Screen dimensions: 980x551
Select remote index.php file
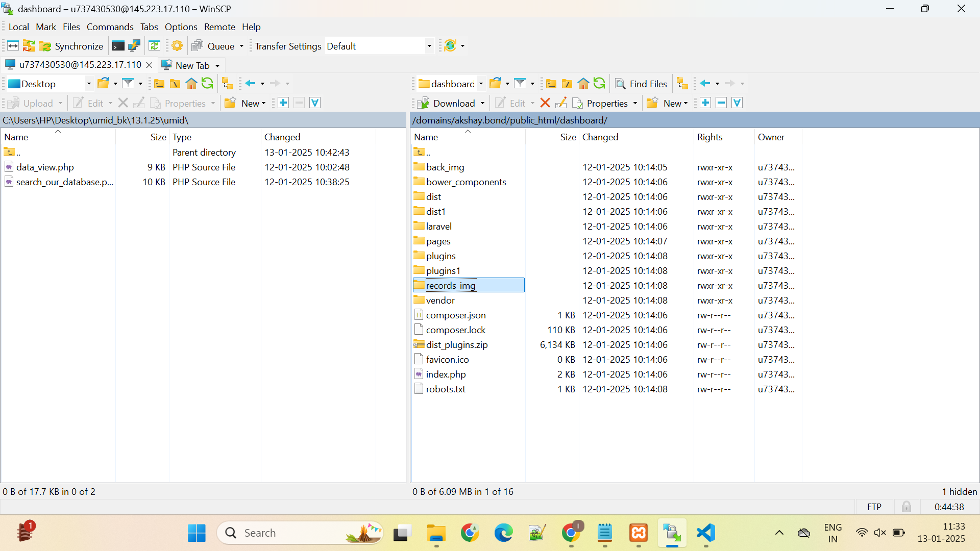pos(446,374)
